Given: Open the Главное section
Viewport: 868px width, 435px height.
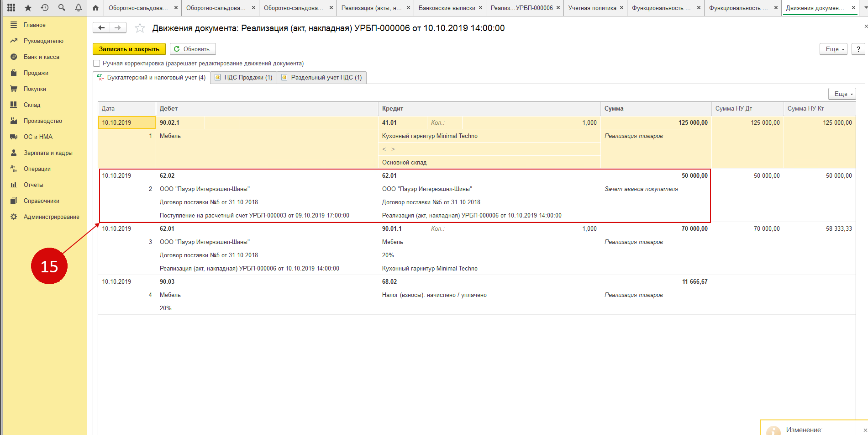Looking at the screenshot, I should click(35, 25).
